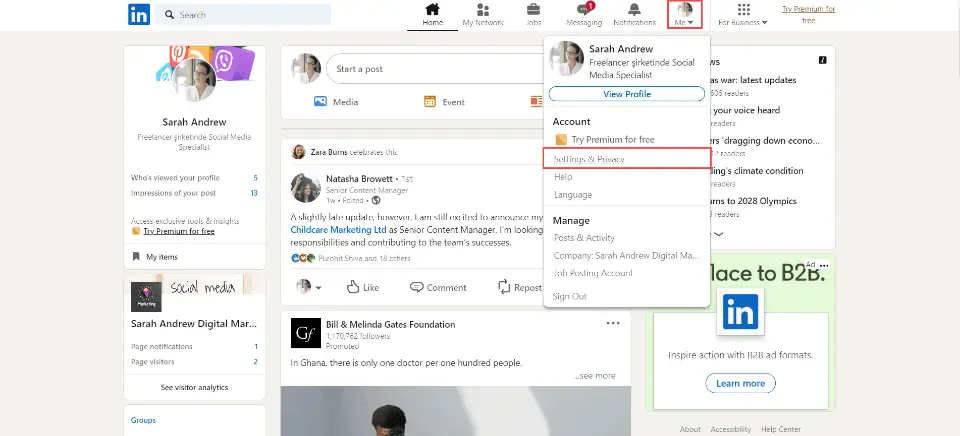The image size is (960, 436).
Task: Collapse the Me dropdown menu
Action: point(684,15)
